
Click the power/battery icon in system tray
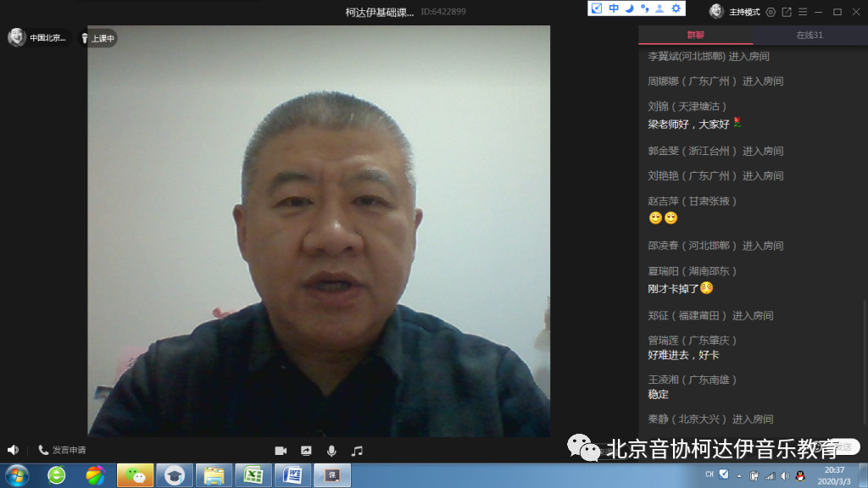[x=754, y=476]
